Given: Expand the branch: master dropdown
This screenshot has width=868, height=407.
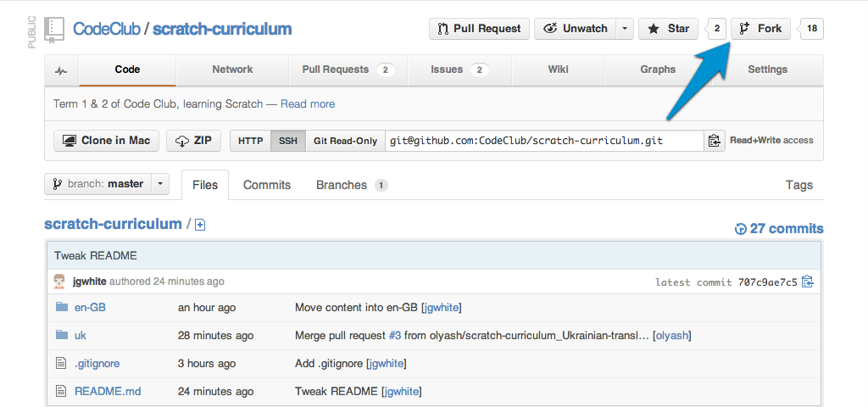Looking at the screenshot, I should (x=107, y=184).
